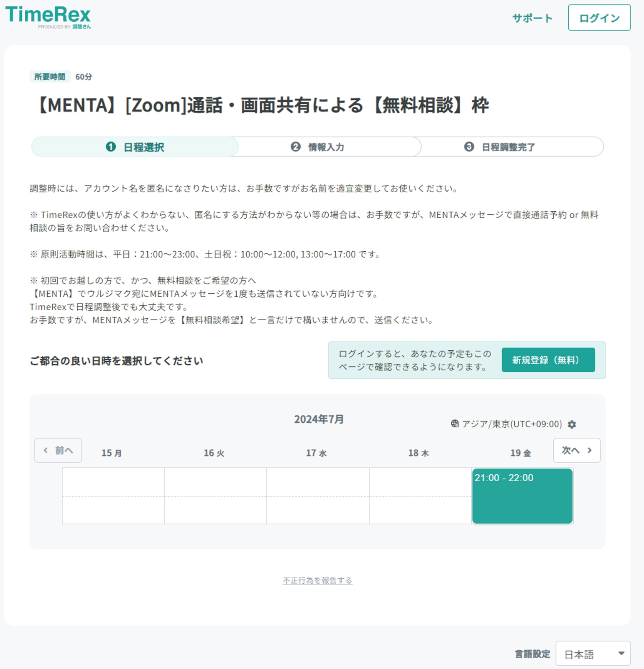The width and height of the screenshot is (644, 669).
Task: Click アジア/東京(UTC+09:00) timezone text
Action: tap(512, 424)
